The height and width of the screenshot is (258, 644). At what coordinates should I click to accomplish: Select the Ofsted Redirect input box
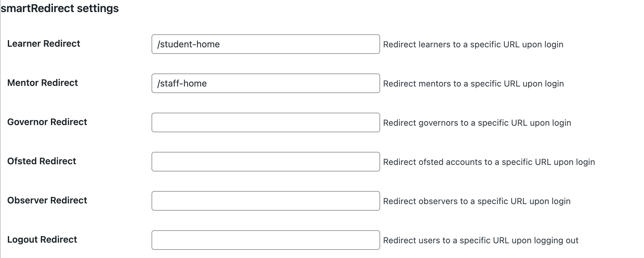(x=265, y=162)
